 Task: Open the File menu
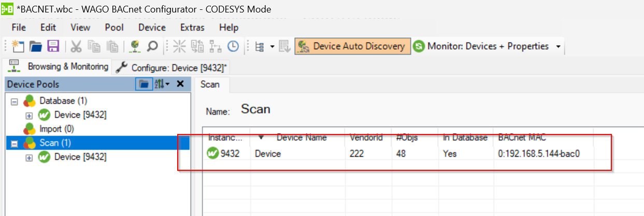18,28
